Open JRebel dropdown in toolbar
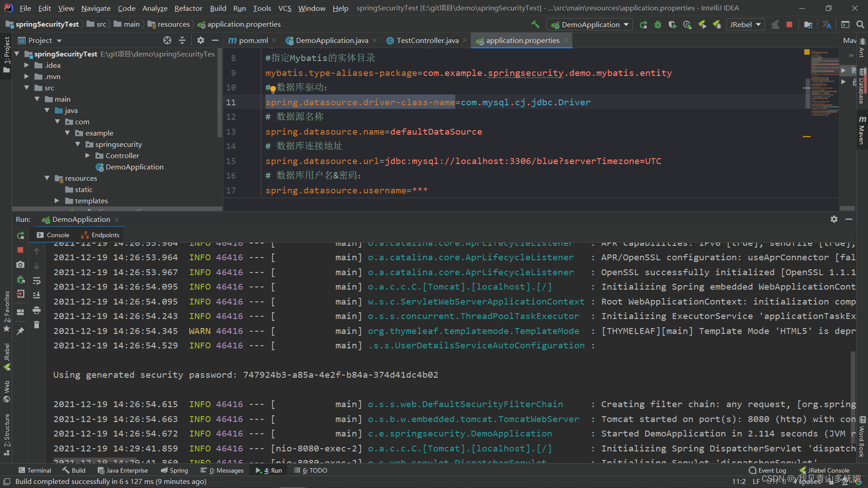Screen dimensions: 868x488 tap(745, 25)
